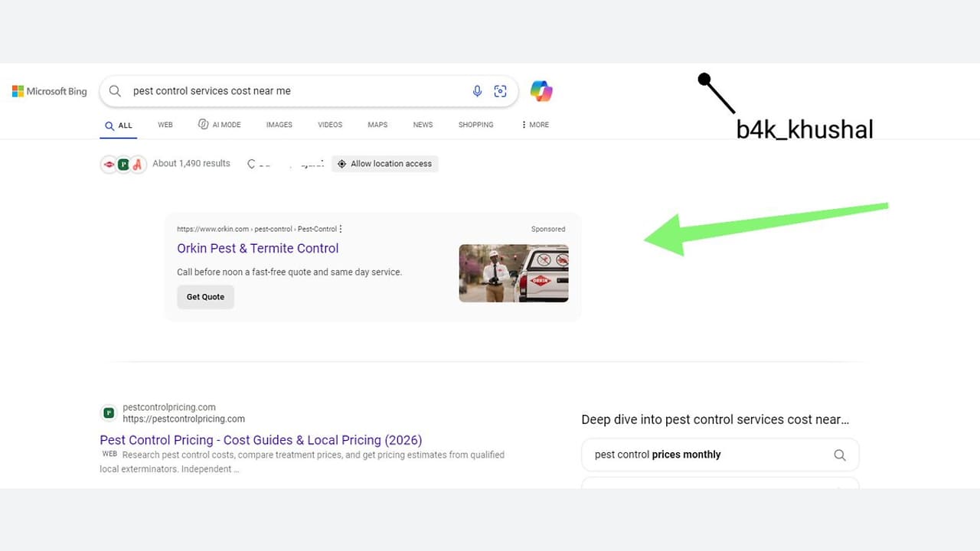Screen dimensions: 980x551
Task: Switch to IMAGES tab
Action: click(279, 125)
